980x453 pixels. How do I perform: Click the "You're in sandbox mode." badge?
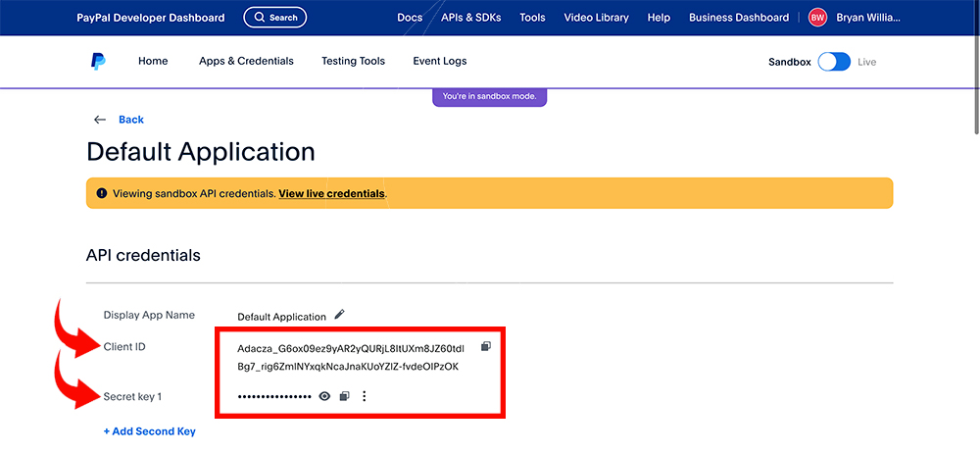click(x=489, y=97)
